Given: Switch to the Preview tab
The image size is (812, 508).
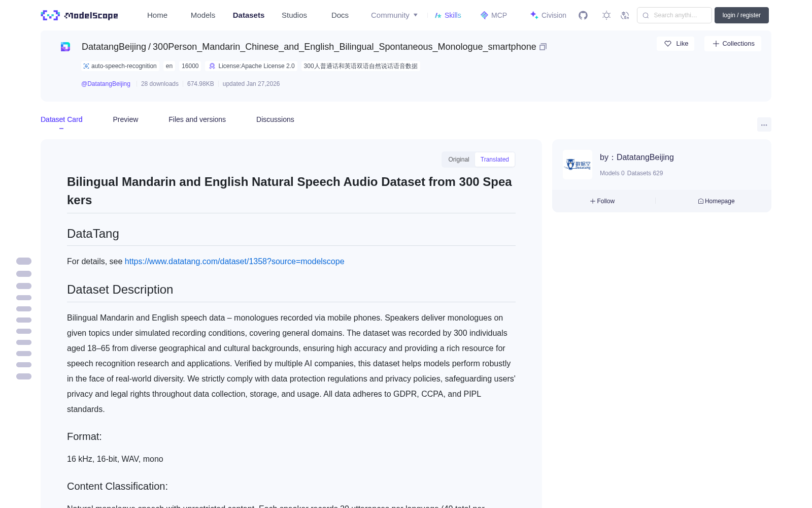Looking at the screenshot, I should (125, 119).
